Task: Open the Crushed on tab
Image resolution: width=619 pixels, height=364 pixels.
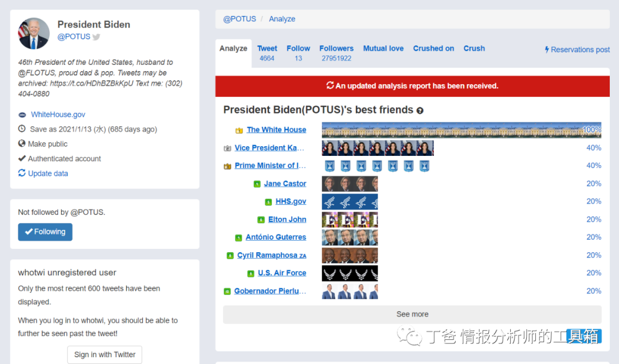Action: (x=433, y=48)
